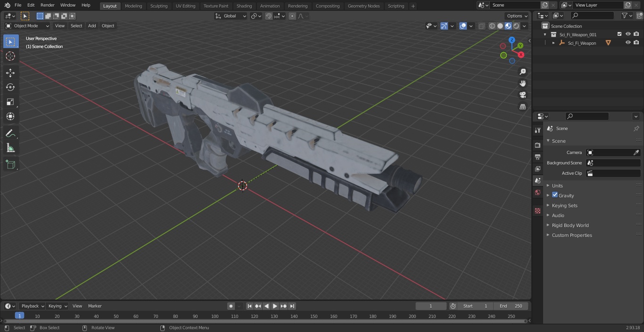
Task: Click the pan view hand icon
Action: click(522, 83)
